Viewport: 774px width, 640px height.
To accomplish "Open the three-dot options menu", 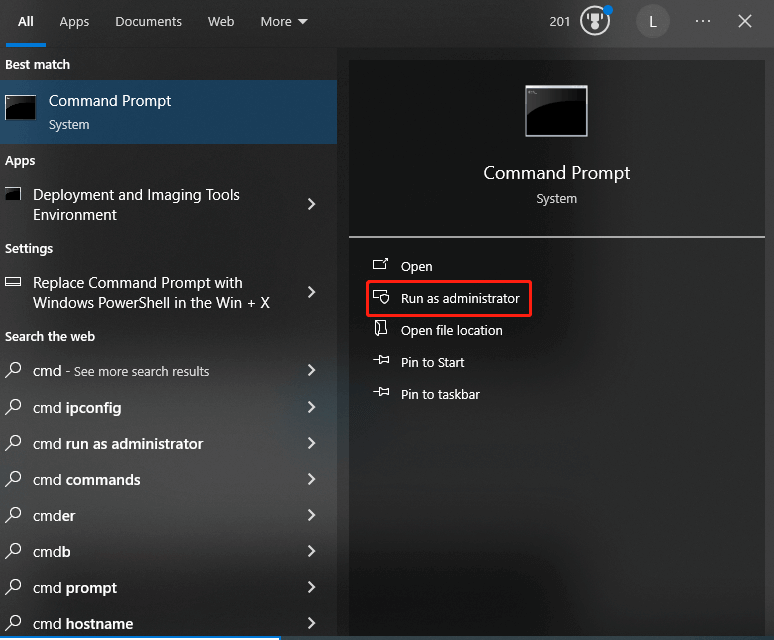I will (x=703, y=21).
